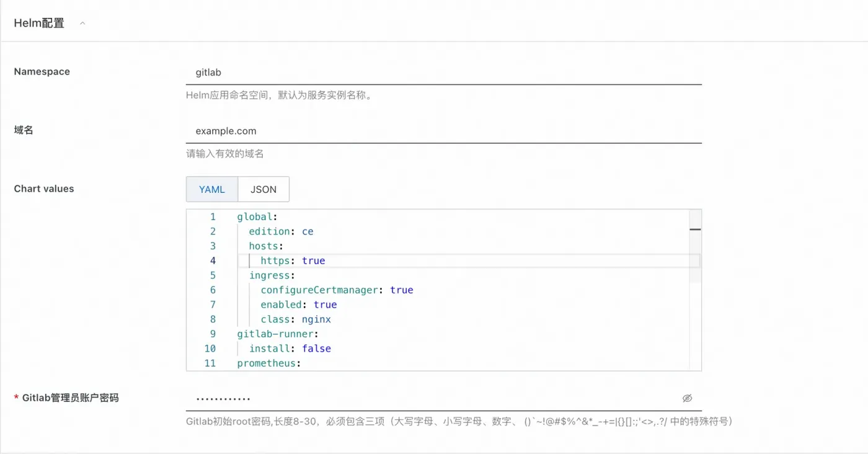
Task: Switch Chart values to JSON tab
Action: tap(263, 190)
